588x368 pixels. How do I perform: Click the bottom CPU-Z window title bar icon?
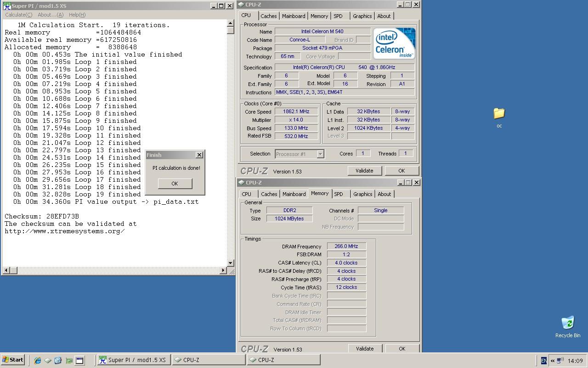pos(242,183)
